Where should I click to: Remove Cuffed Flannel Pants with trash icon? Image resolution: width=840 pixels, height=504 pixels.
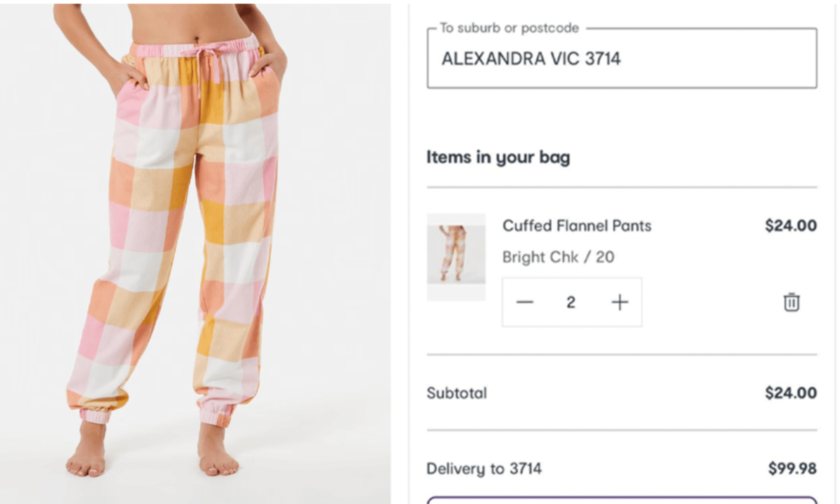pos(791,302)
